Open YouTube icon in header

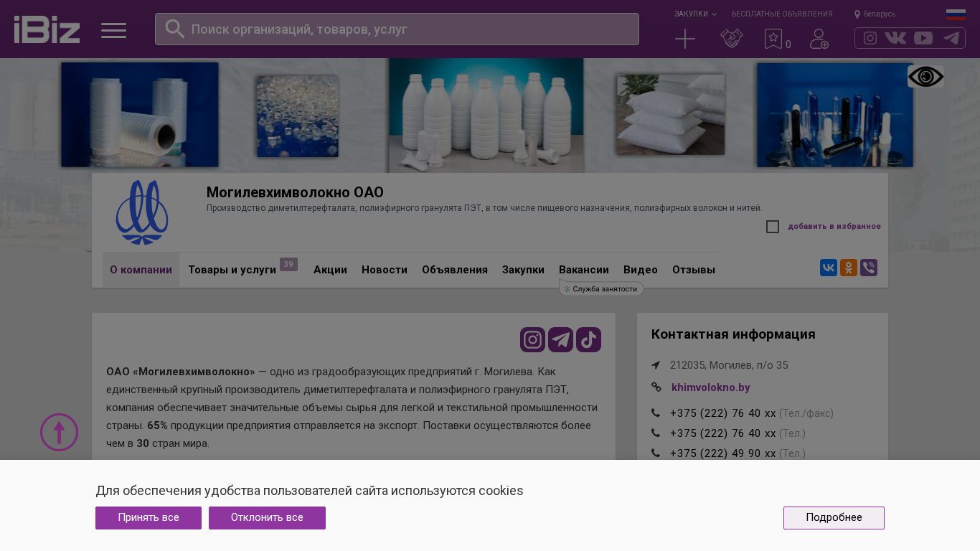923,38
